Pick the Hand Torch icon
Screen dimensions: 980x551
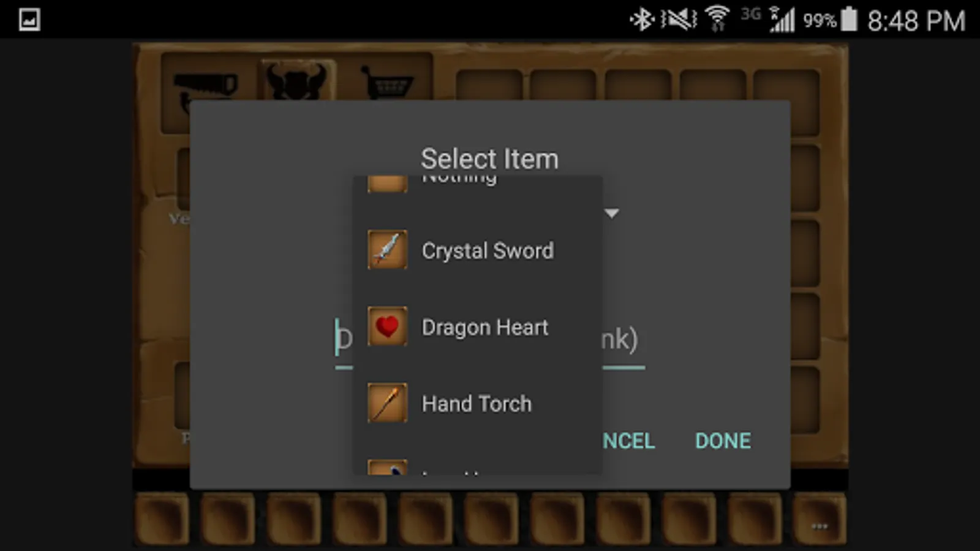[x=387, y=403]
